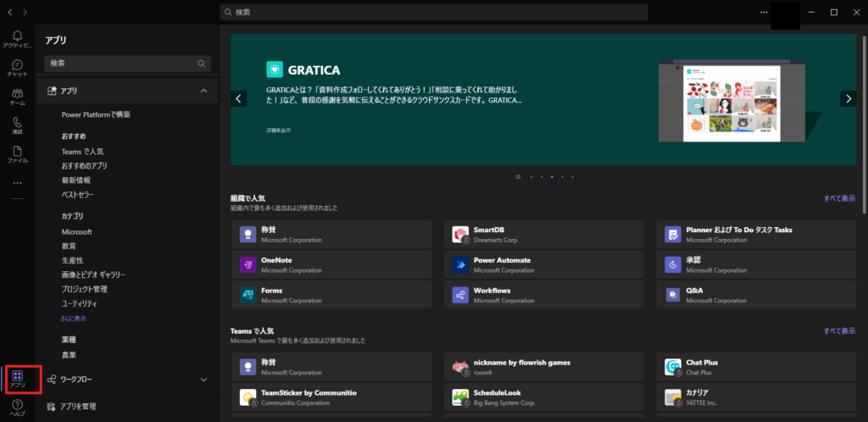Click the top 検索 search bar

click(x=434, y=12)
